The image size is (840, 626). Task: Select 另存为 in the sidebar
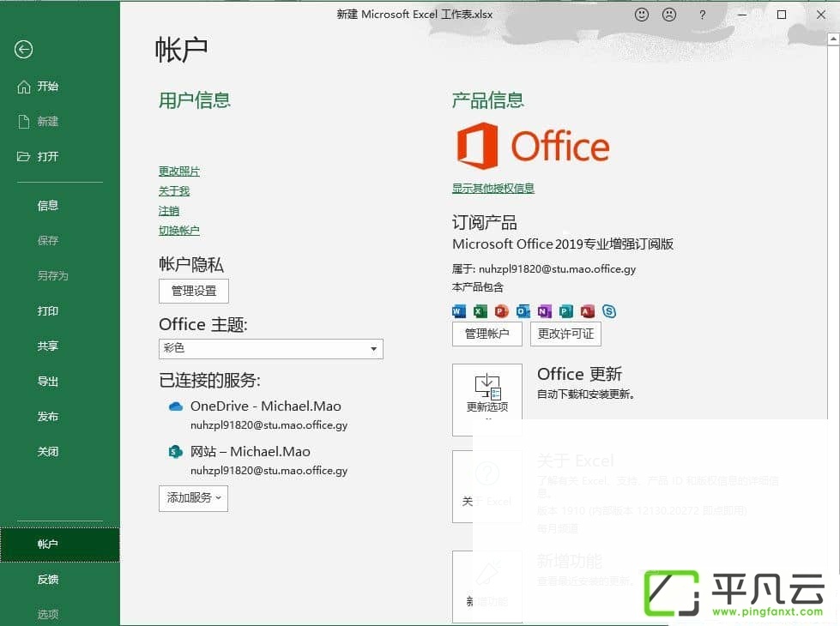pyautogui.click(x=52, y=276)
